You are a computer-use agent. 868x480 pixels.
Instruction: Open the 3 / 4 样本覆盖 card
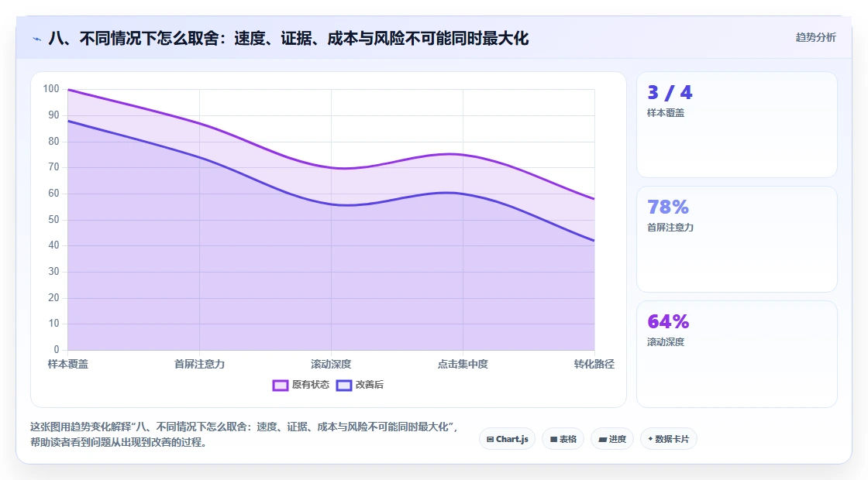coord(737,125)
